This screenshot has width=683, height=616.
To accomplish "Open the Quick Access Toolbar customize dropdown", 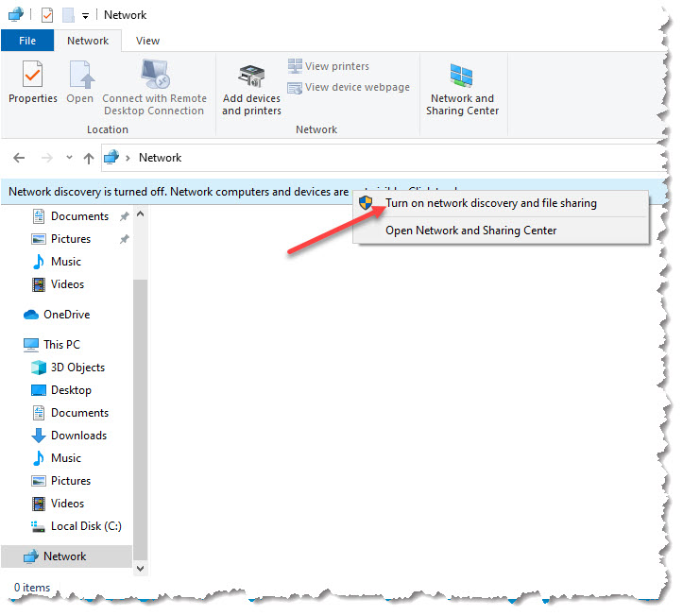I will (85, 15).
